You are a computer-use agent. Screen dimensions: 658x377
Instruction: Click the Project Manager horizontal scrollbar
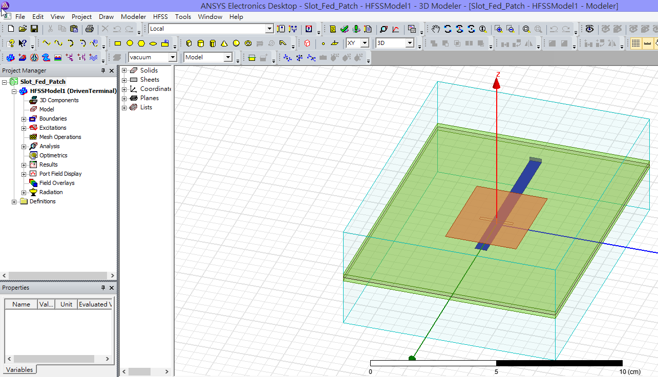pos(58,275)
